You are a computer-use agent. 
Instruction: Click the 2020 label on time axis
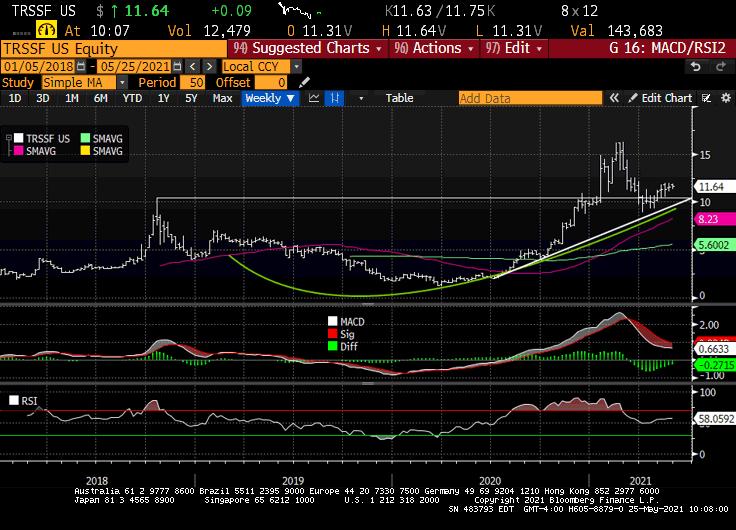coord(490,481)
